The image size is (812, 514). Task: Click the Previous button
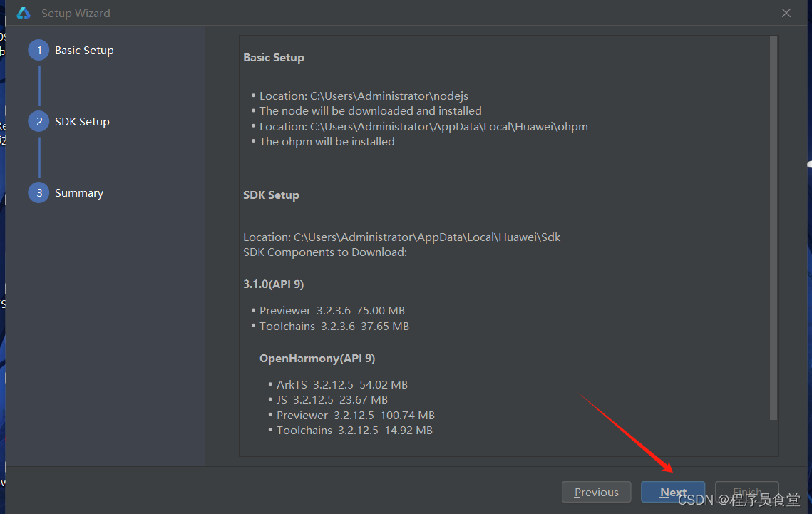[596, 493]
